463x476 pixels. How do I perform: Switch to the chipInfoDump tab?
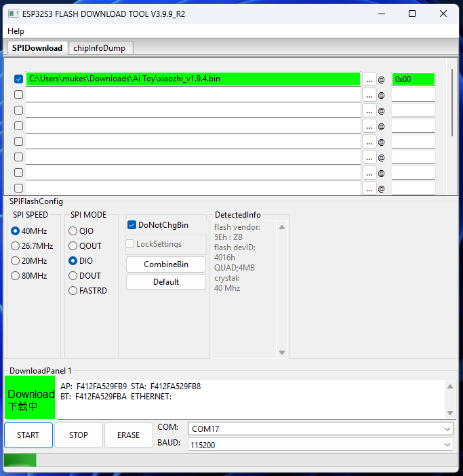point(100,48)
